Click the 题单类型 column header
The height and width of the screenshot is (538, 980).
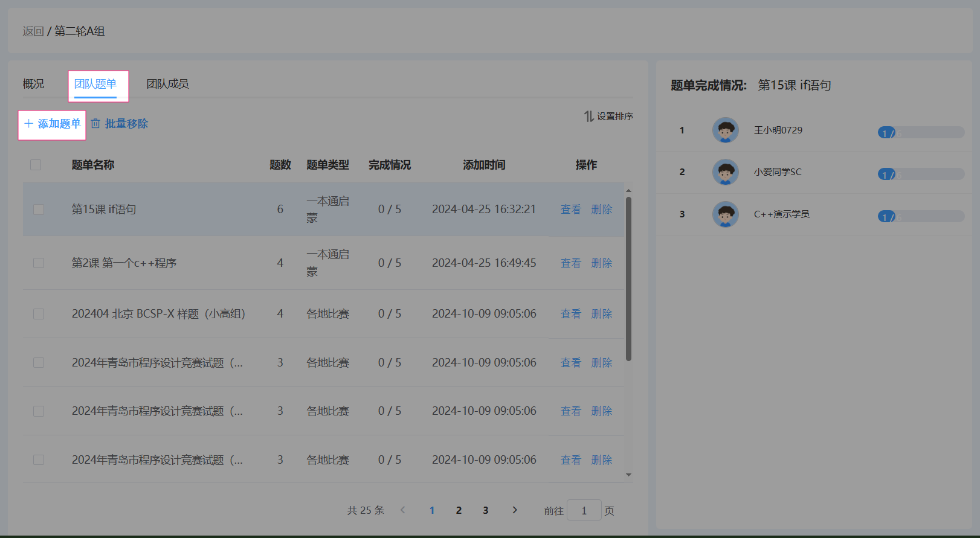point(328,165)
